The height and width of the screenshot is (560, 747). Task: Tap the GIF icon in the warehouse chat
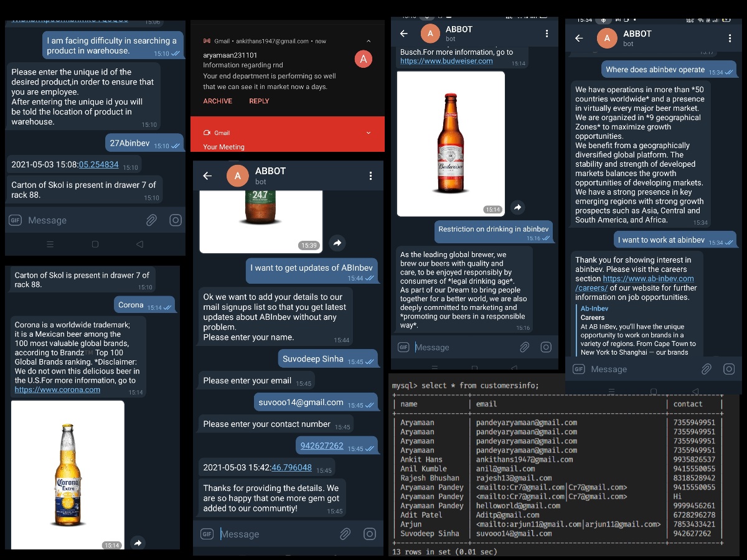(16, 220)
